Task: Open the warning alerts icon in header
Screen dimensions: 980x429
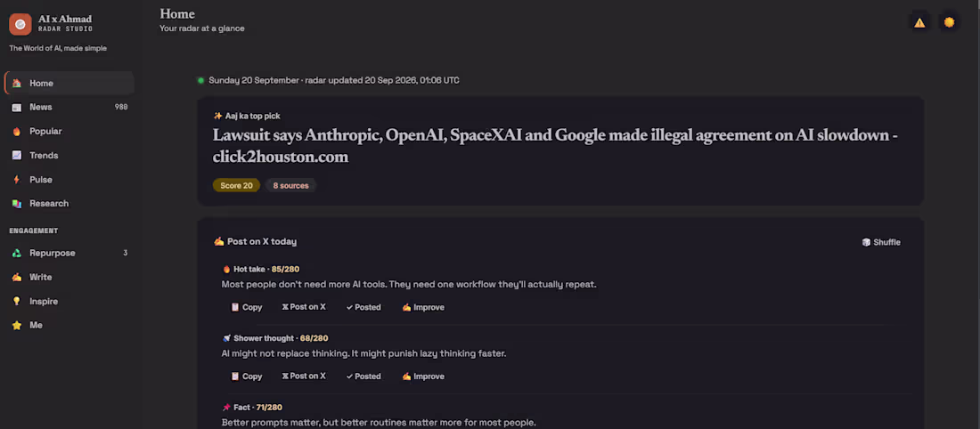Action: pyautogui.click(x=919, y=22)
